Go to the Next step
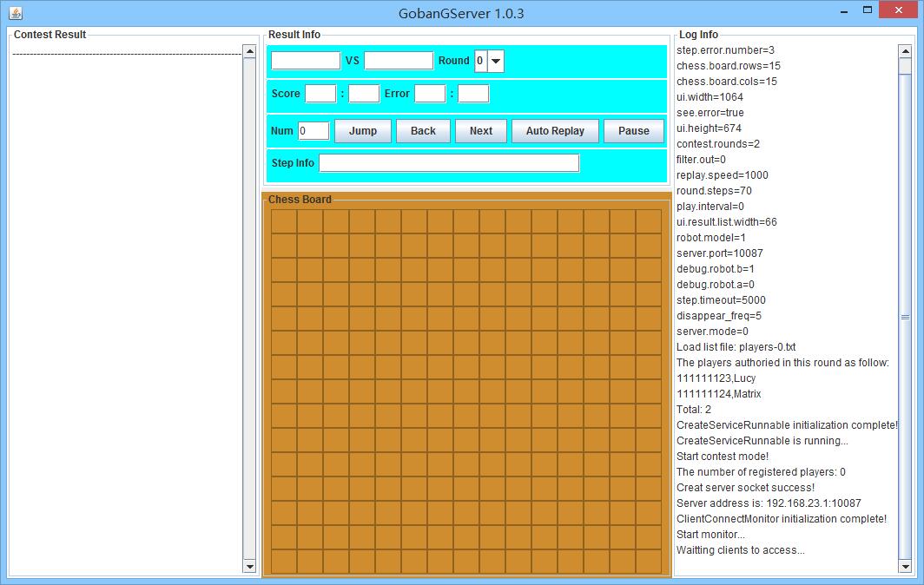 (x=480, y=131)
